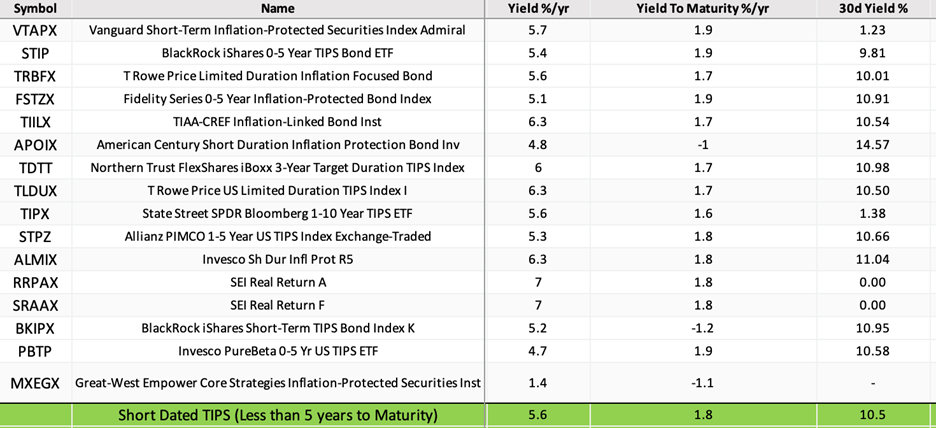Image resolution: width=936 pixels, height=428 pixels.
Task: Click Invesco Sh Dur Infl Prot R5 name
Action: pyautogui.click(x=277, y=259)
